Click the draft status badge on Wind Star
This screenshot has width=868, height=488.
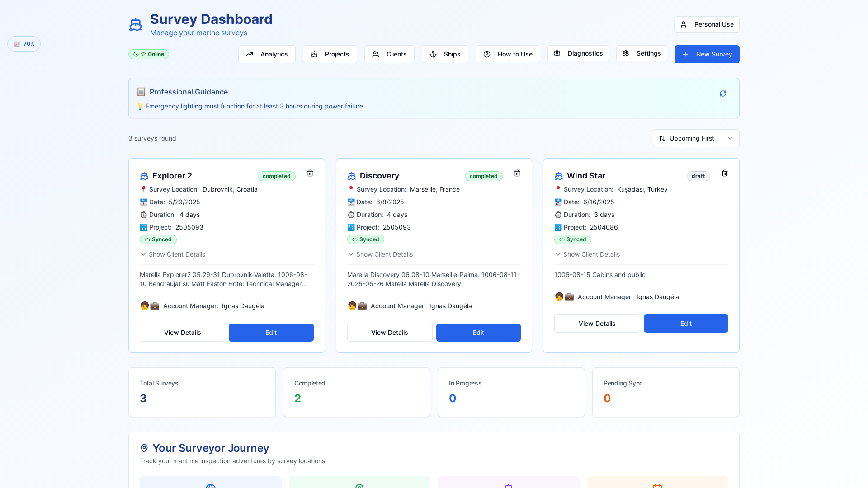(698, 176)
